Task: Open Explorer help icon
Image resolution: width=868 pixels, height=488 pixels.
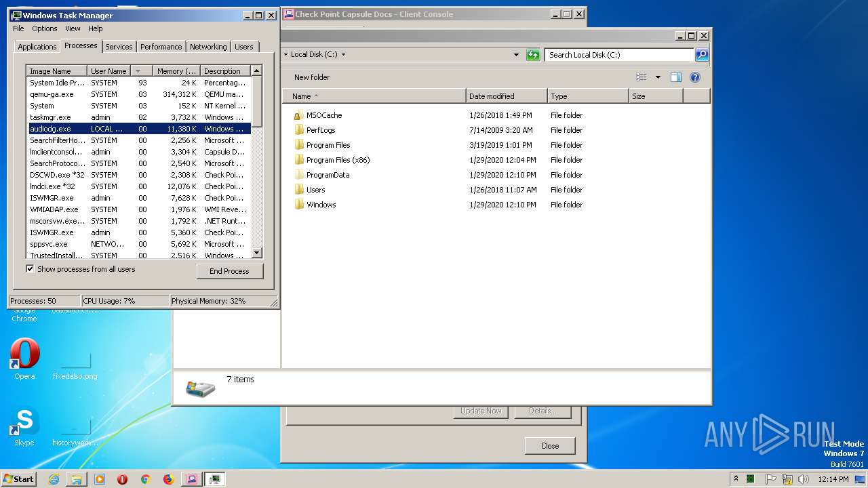Action: click(x=695, y=77)
